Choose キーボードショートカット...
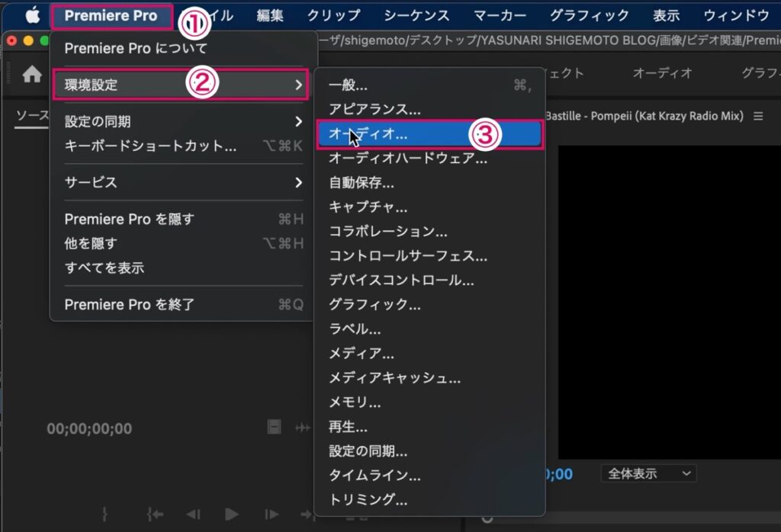The width and height of the screenshot is (781, 532). pyautogui.click(x=183, y=146)
